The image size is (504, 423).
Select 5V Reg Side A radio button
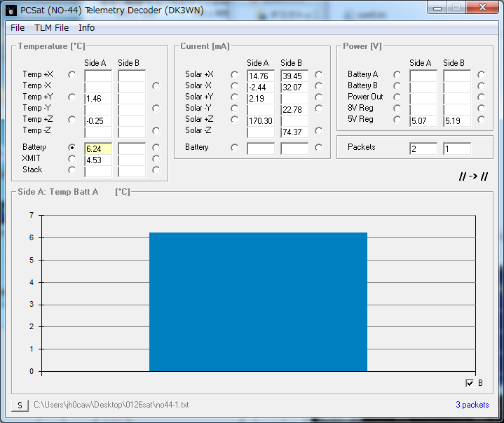pos(397,120)
